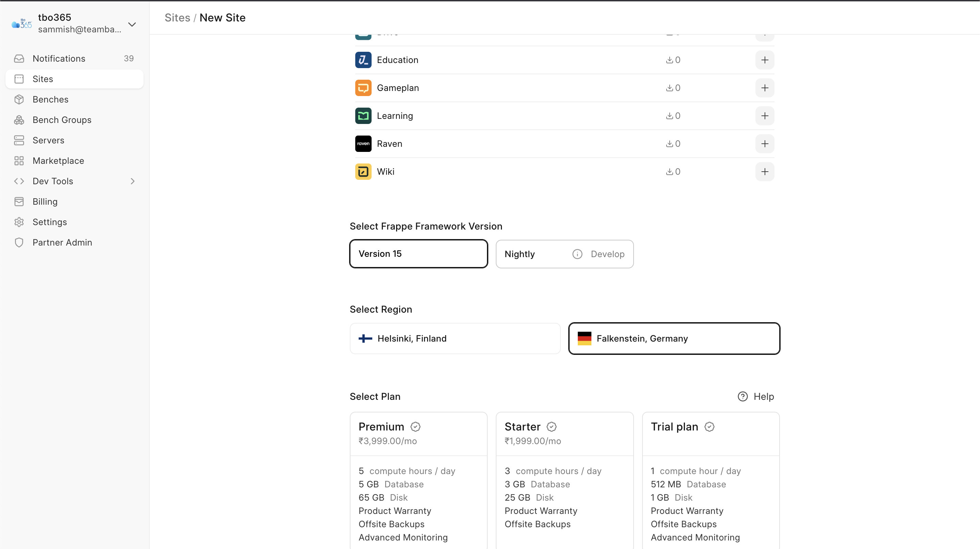Add the Raven app with plus button
The image size is (980, 549).
[765, 143]
